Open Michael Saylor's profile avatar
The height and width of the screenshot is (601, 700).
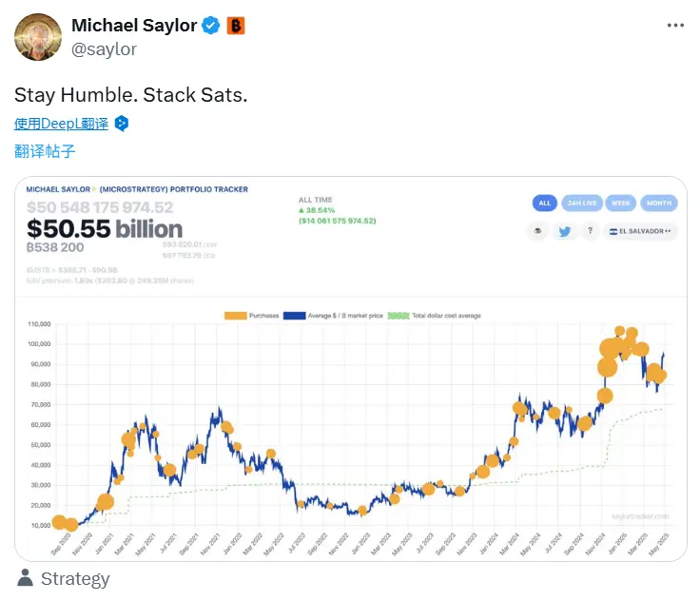click(x=36, y=37)
